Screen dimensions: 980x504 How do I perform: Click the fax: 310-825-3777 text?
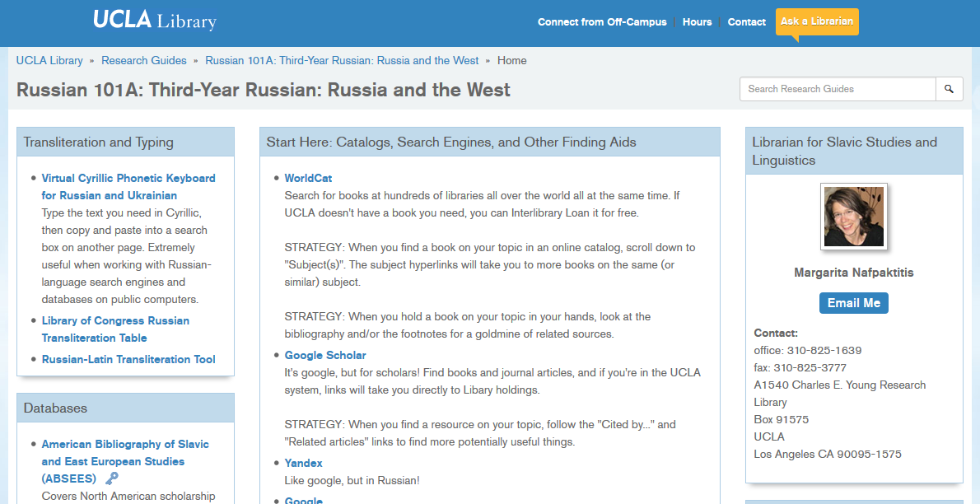pyautogui.click(x=800, y=367)
